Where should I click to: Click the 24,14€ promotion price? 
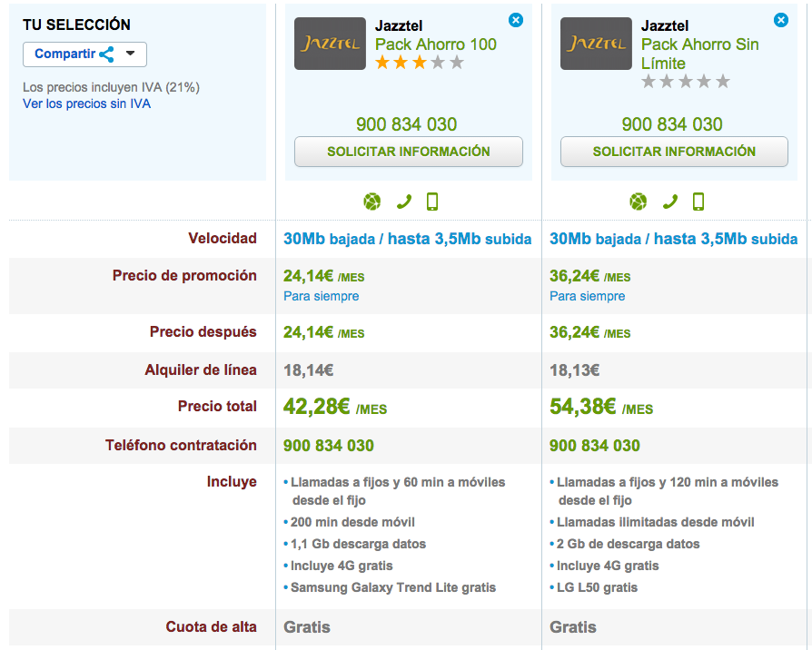click(323, 276)
